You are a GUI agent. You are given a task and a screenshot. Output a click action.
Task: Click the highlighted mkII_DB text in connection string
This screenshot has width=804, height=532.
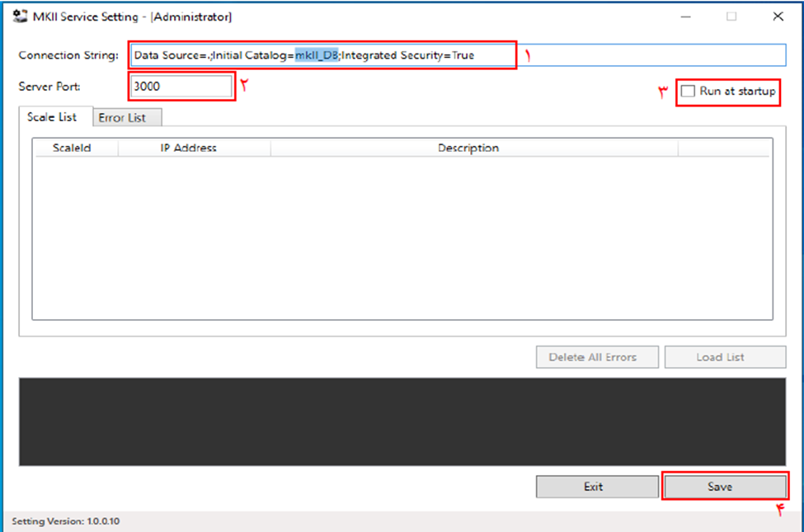(x=317, y=55)
